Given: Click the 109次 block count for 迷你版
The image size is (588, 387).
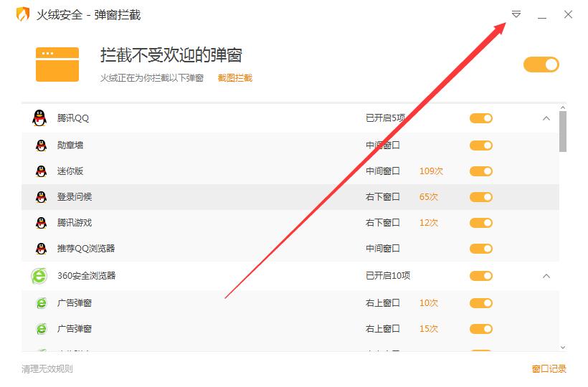Looking at the screenshot, I should (x=431, y=171).
